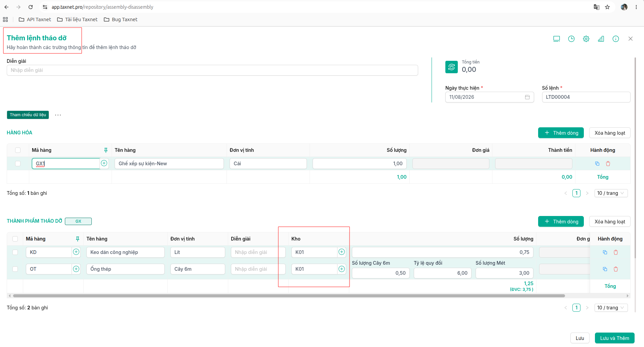Select all rows in the HÀNG HÓA table header
The image size is (644, 347).
click(18, 150)
